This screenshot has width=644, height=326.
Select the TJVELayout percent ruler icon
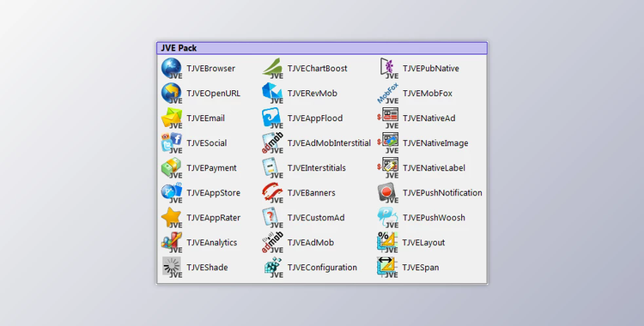[388, 243]
